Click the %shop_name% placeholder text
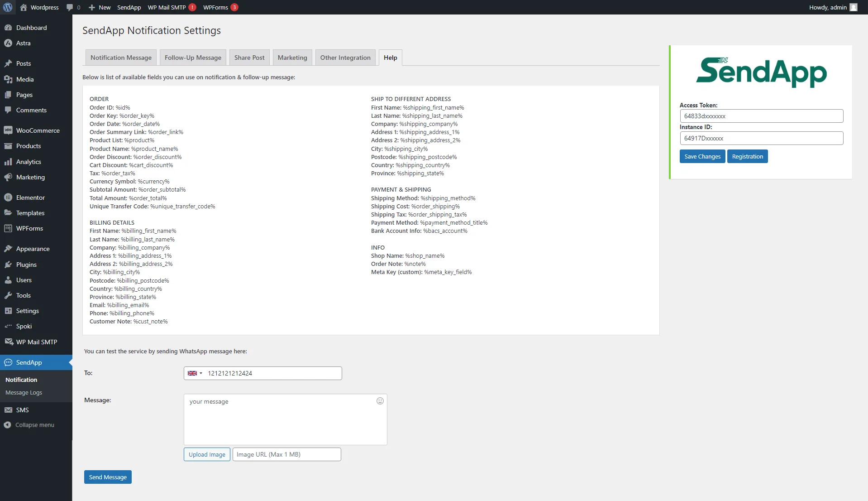Screen dimensions: 868x501 [425, 256]
